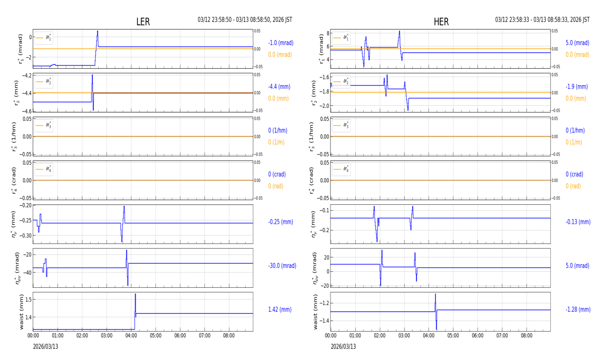Screen dimensions: 595x364
Task: Select the LER y-axis label "ηy* (mm)"
Action: [14, 224]
